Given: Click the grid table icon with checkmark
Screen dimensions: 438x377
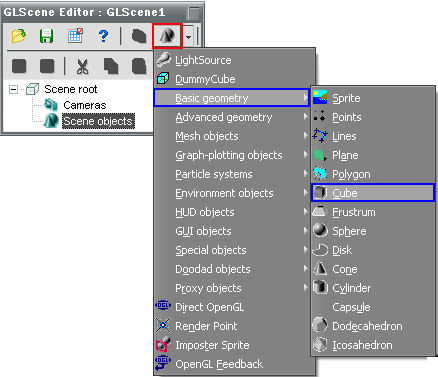Looking at the screenshot, I should 75,35.
